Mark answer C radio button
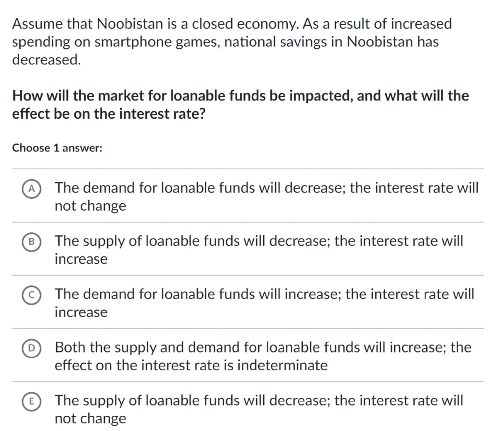504x431 pixels. pos(31,295)
